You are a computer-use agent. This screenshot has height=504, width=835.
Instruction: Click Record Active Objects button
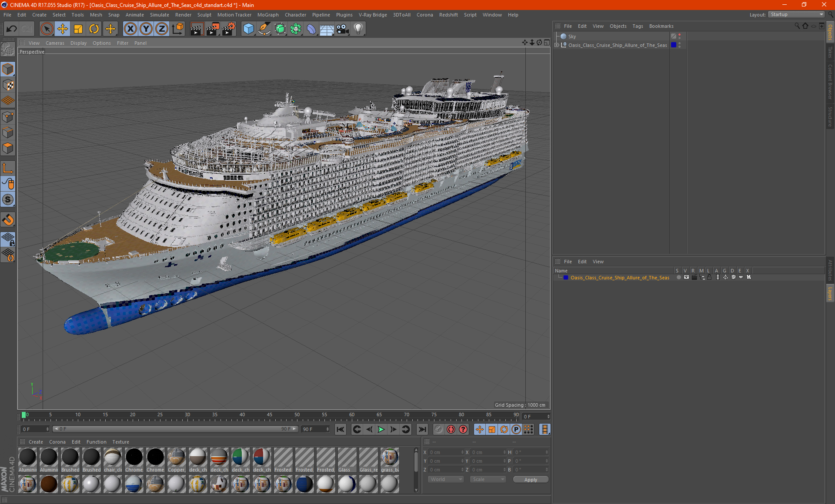[x=438, y=429]
